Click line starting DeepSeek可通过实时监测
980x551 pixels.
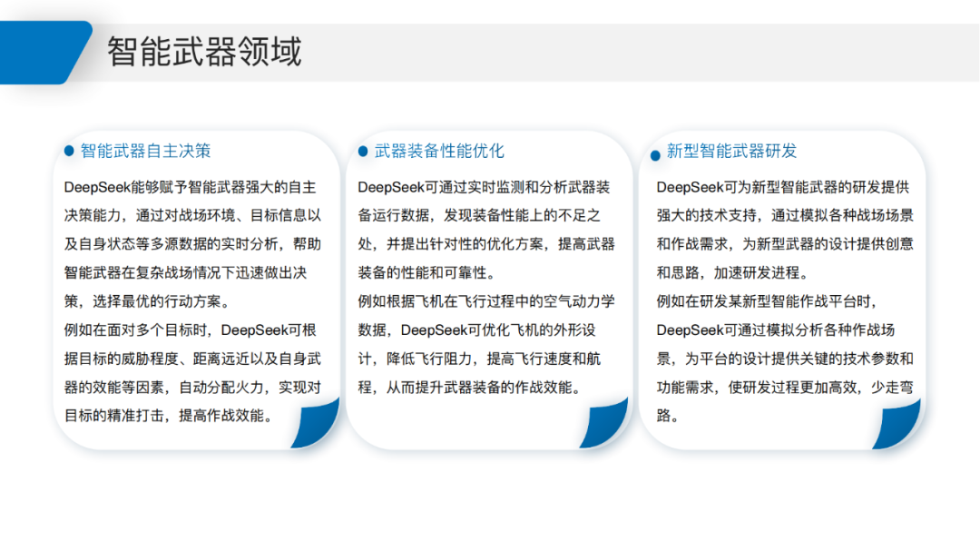click(x=484, y=187)
